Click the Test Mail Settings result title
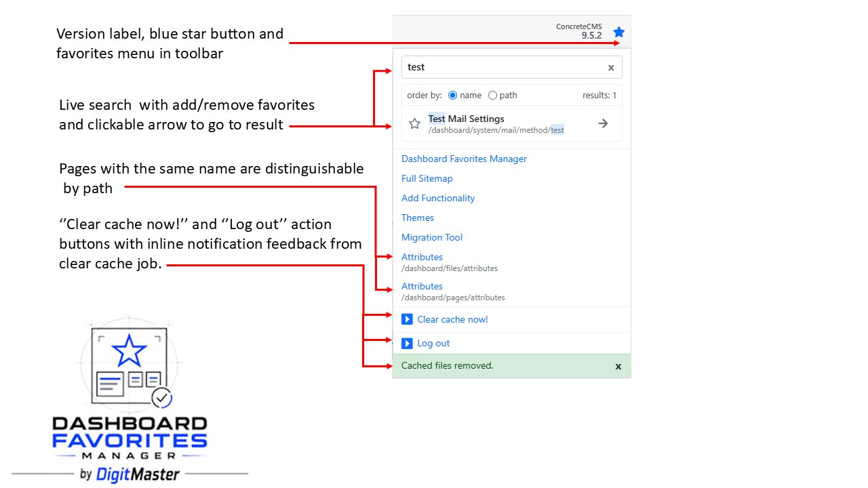868x488 pixels. pos(467,119)
